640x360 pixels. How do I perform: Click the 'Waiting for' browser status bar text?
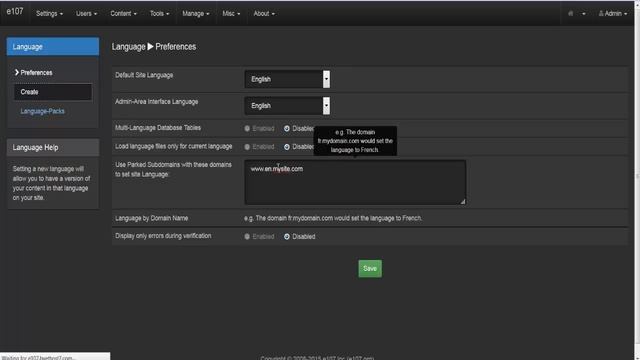tap(38, 358)
